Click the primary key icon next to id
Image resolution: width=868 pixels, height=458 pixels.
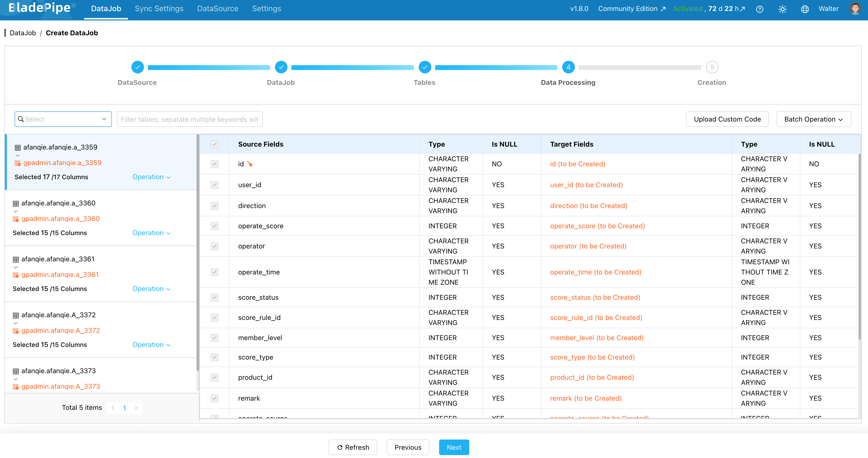point(250,164)
